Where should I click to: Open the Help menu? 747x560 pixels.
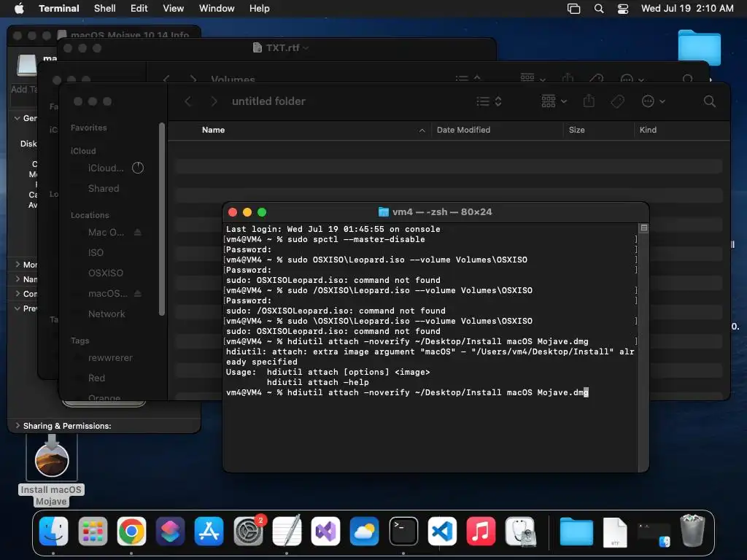[259, 8]
